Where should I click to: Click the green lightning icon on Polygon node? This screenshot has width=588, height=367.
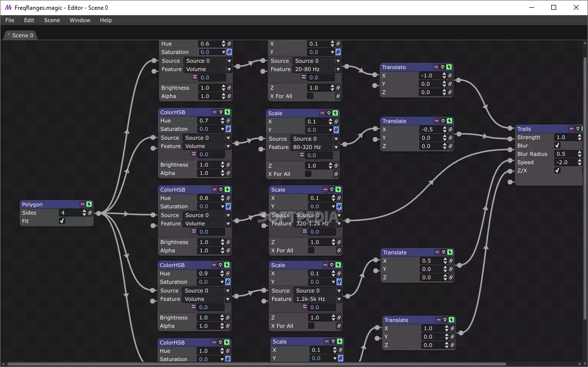[x=89, y=204]
